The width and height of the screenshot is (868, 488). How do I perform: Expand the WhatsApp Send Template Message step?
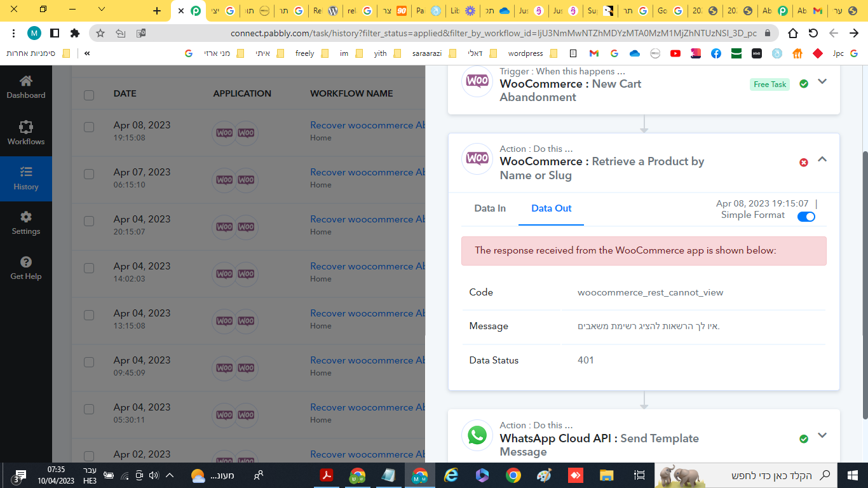click(x=822, y=436)
